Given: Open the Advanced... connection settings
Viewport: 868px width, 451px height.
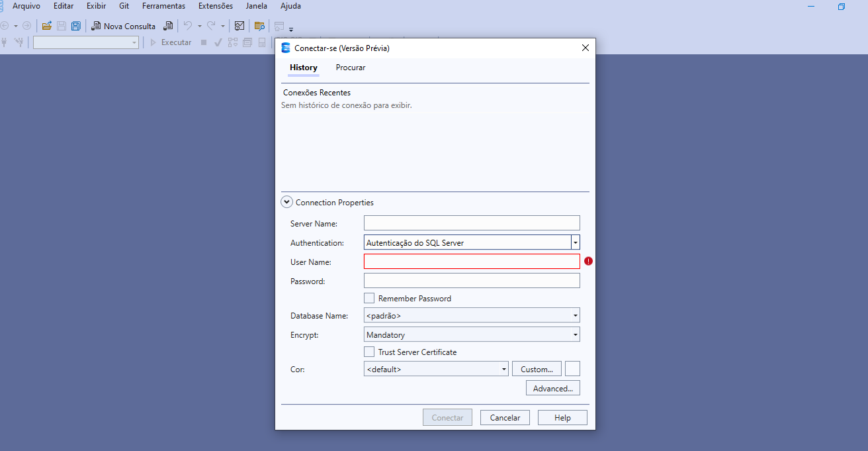Looking at the screenshot, I should [x=553, y=388].
